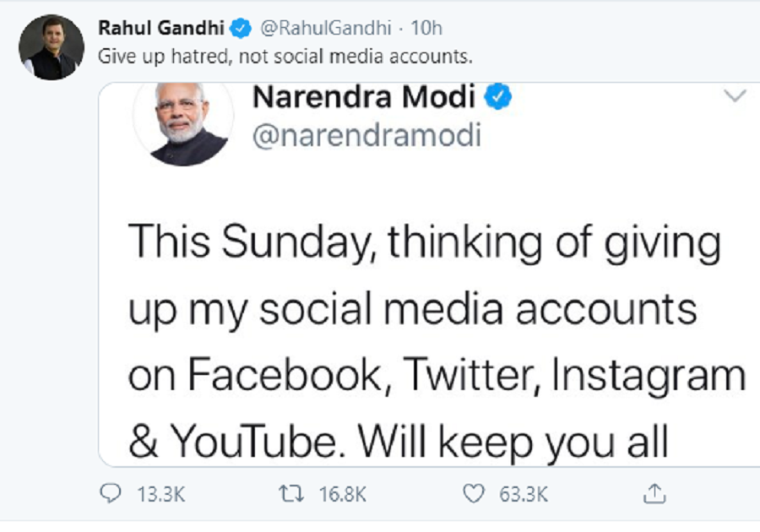Like the tweet with the heart icon
The height and width of the screenshot is (532, 760).
[x=477, y=493]
